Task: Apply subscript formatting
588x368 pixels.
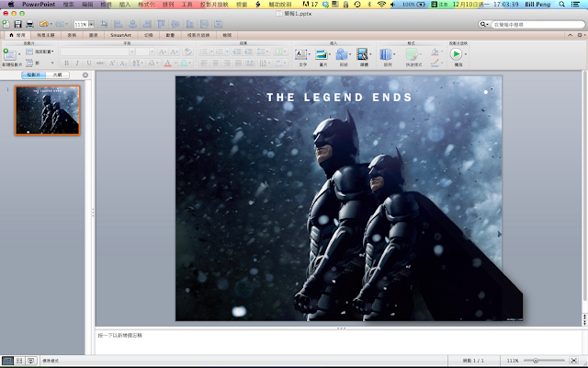Action: point(122,63)
